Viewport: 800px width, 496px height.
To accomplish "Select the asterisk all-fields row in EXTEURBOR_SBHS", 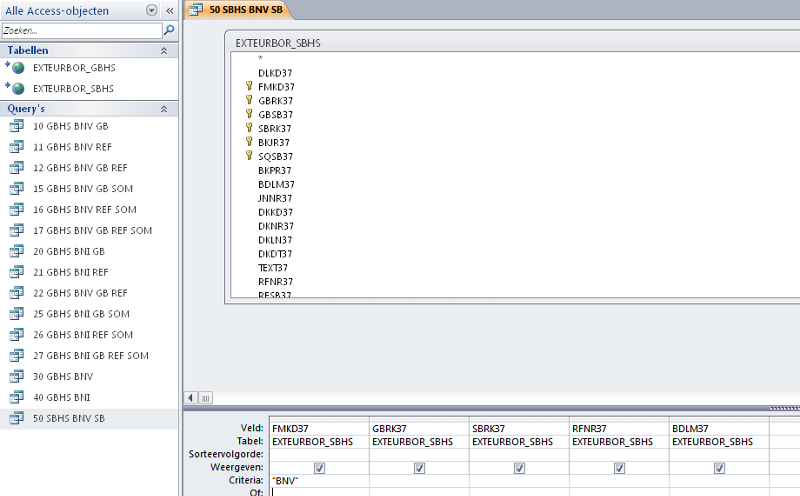I will click(x=260, y=59).
